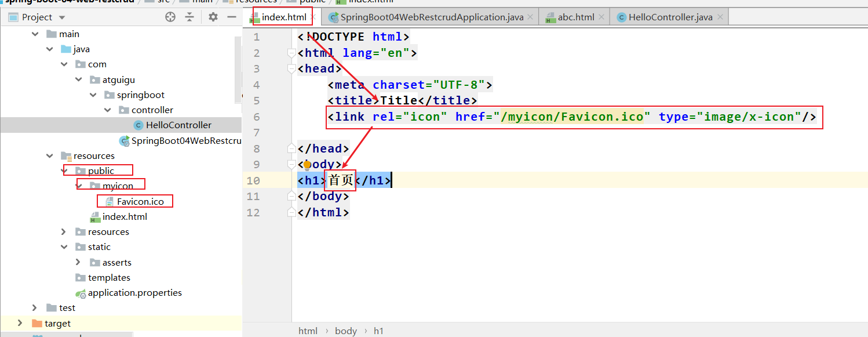Switch to the HelloController.java tab
The width and height of the screenshot is (868, 337).
[x=670, y=17]
